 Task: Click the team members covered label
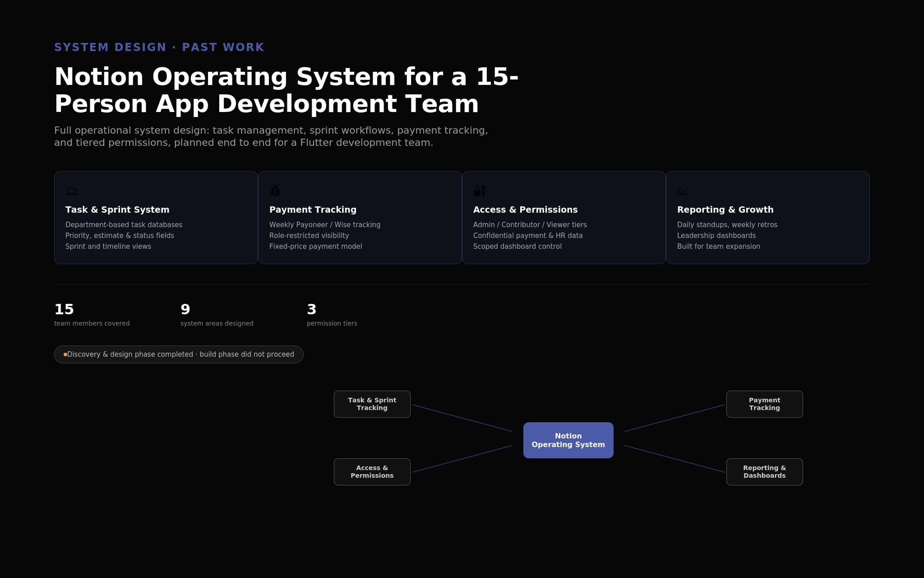[x=92, y=323]
